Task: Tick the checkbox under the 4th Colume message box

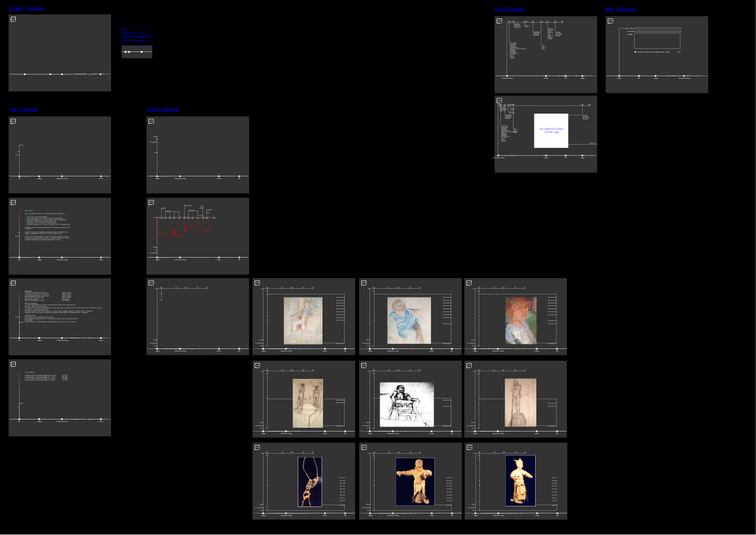Action: (x=636, y=52)
